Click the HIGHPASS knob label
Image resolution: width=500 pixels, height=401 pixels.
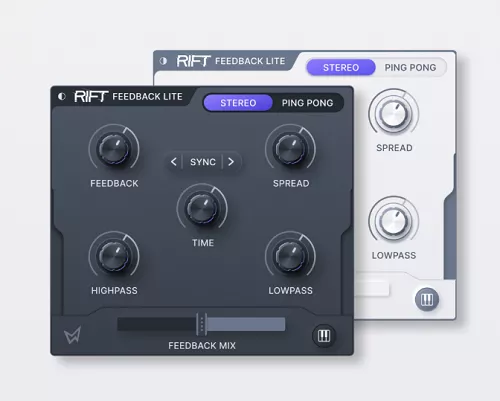click(114, 291)
